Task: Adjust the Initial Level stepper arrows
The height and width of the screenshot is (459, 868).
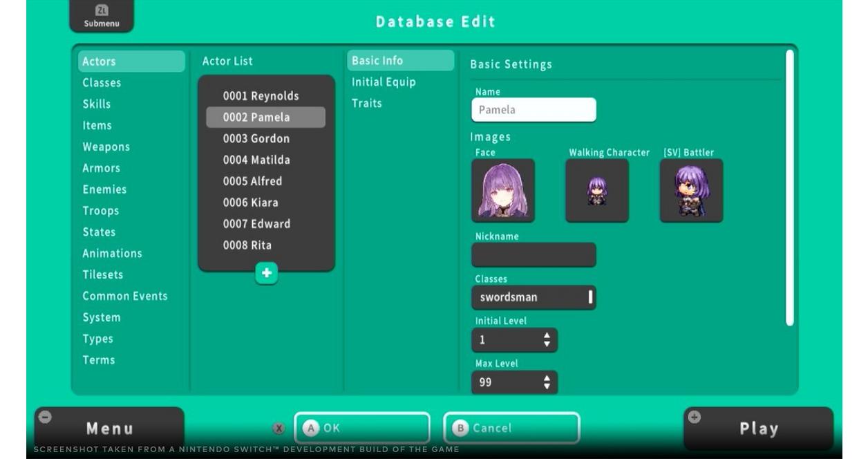Action: coord(547,340)
